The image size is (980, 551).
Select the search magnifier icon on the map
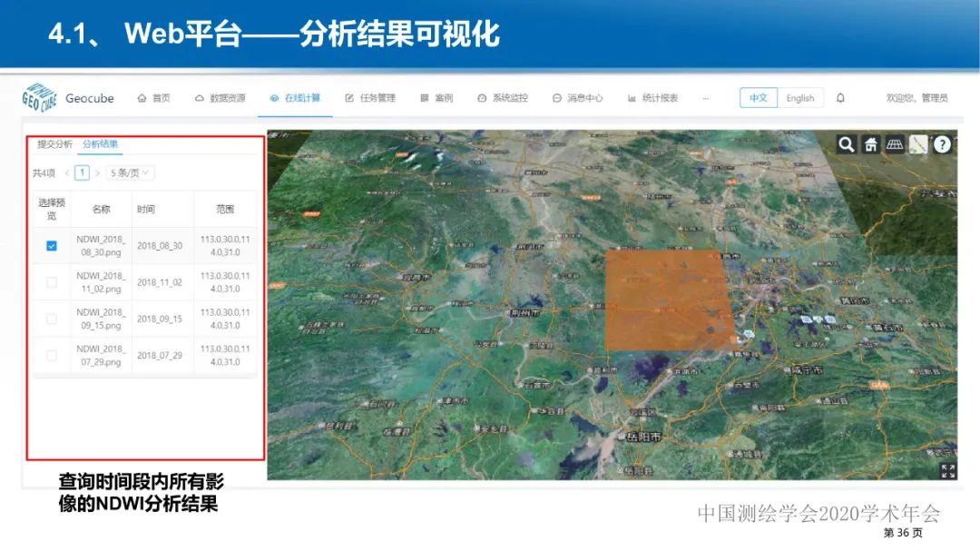847,143
